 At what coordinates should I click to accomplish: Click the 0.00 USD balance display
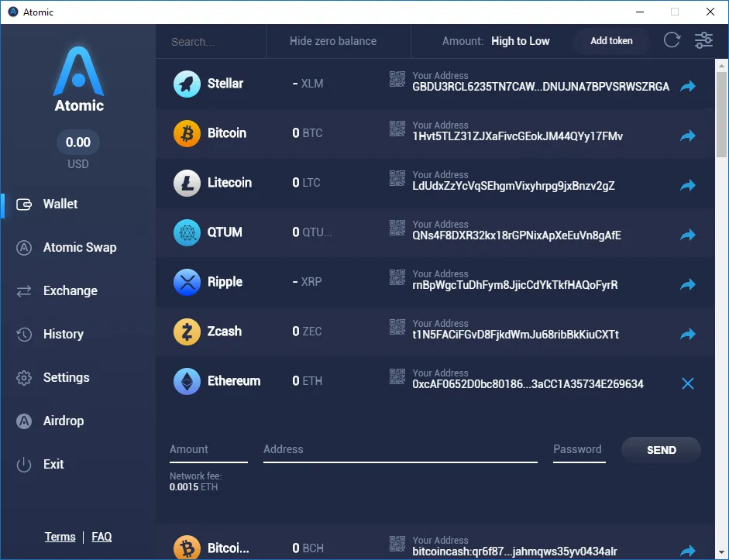coord(78,151)
